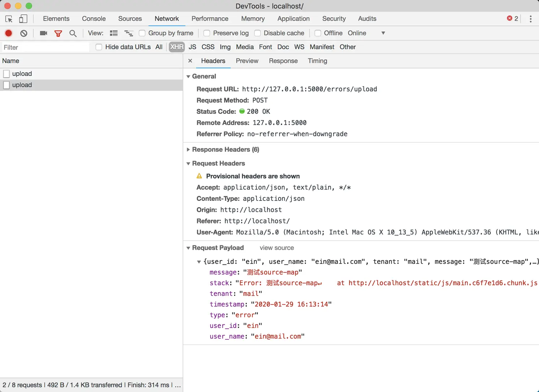Click the capture screenshots camera icon
The image size is (539, 392).
pos(44,33)
